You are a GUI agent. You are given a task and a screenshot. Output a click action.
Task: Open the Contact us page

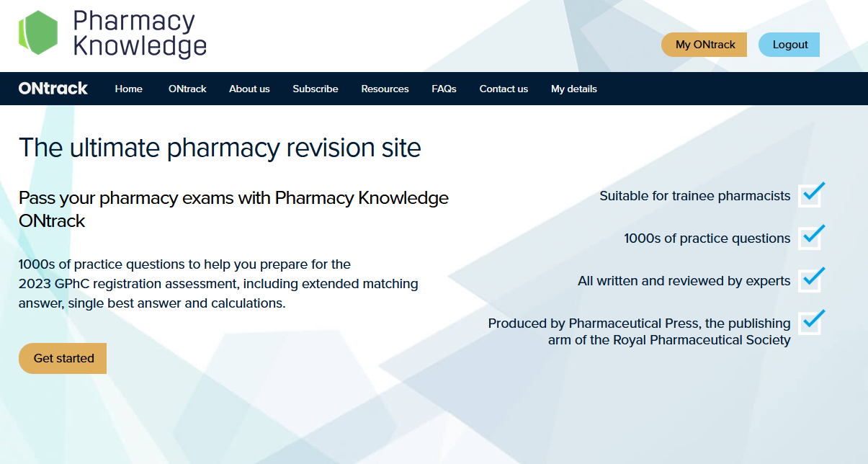tap(504, 89)
